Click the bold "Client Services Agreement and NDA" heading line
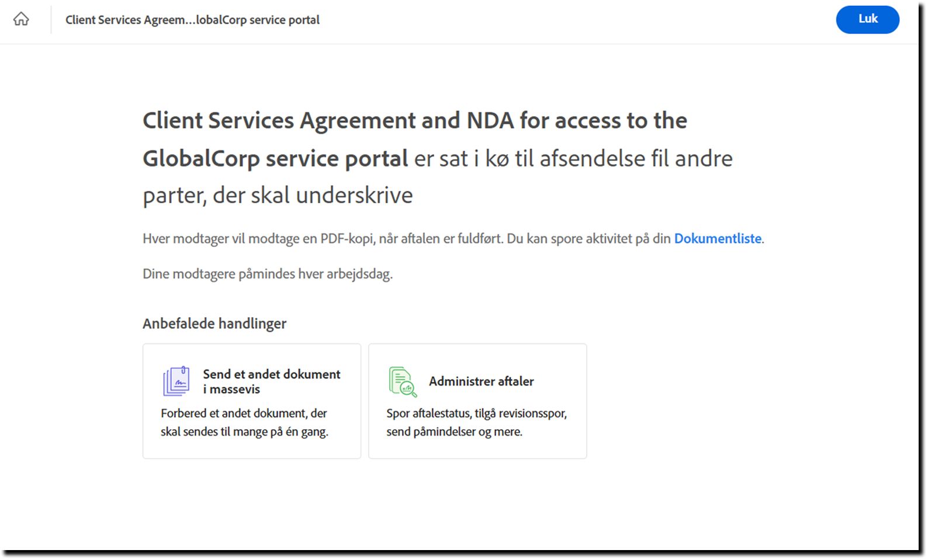The image size is (935, 560). (x=414, y=121)
